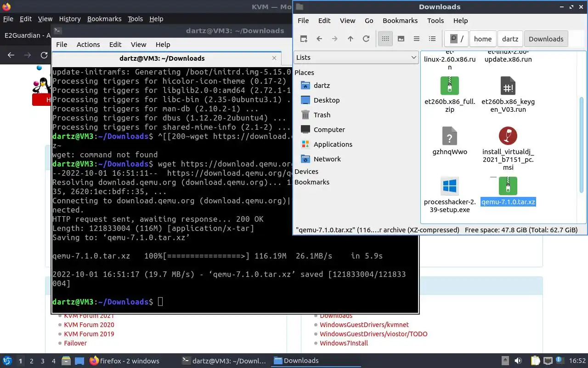Image resolution: width=588 pixels, height=368 pixels.
Task: Go back in file manager
Action: pyautogui.click(x=319, y=39)
